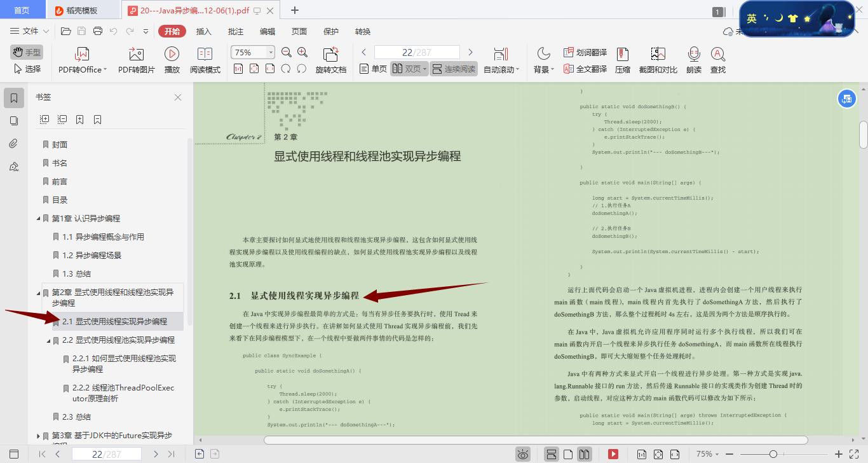Image resolution: width=868 pixels, height=463 pixels.
Task: Go to the 首页 home tab
Action: [x=22, y=10]
